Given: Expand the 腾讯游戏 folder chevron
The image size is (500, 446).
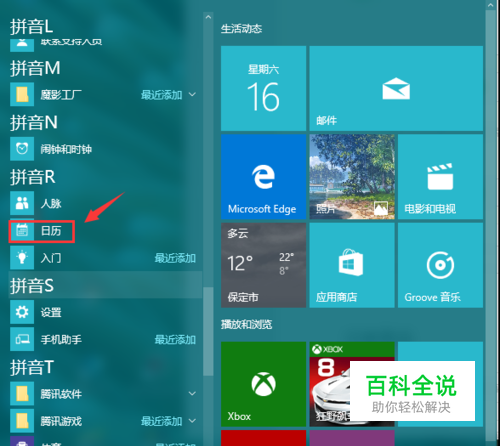Looking at the screenshot, I should (192, 421).
